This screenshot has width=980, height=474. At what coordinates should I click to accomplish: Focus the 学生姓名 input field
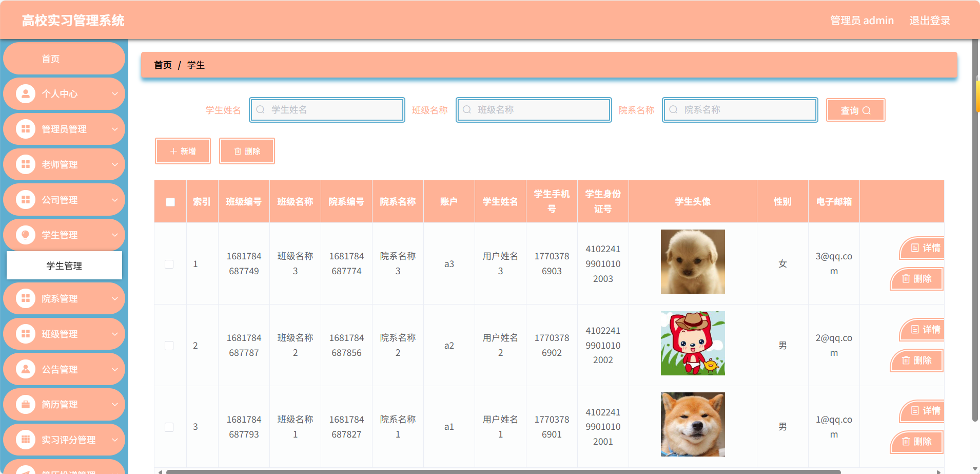tap(327, 110)
